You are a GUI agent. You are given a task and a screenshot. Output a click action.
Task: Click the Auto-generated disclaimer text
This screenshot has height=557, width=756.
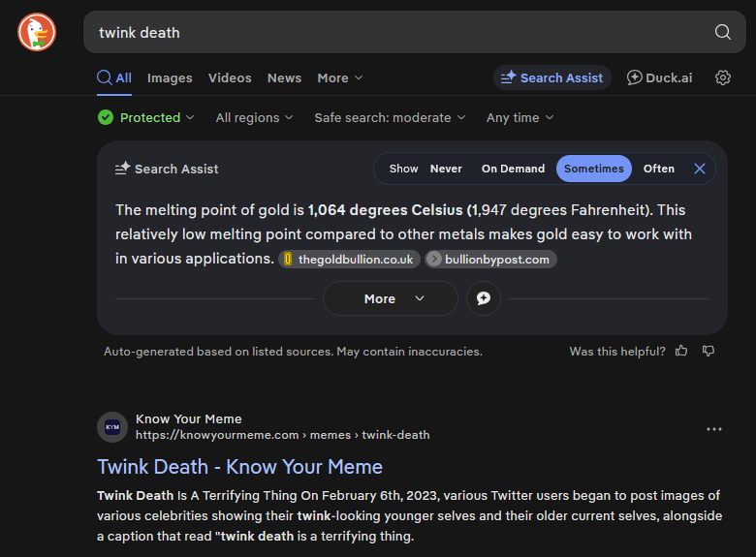(293, 352)
